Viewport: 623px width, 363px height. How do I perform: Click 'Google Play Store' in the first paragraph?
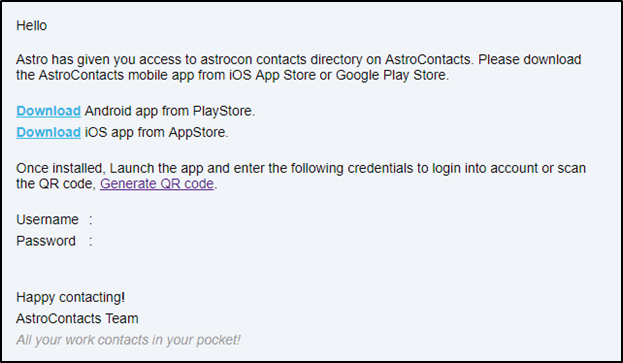tap(392, 75)
